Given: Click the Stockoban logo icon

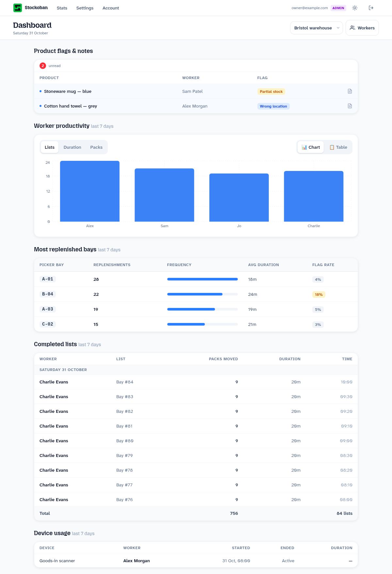Looking at the screenshot, I should [17, 8].
